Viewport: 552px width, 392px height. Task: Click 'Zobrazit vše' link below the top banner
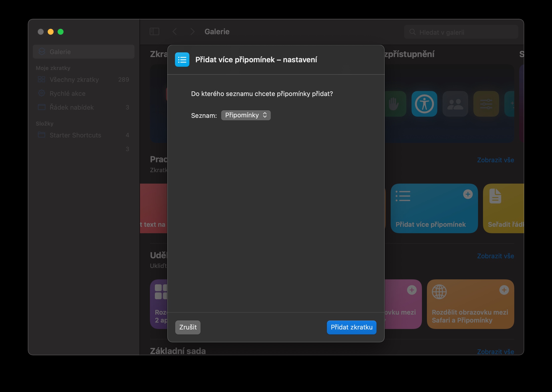point(495,160)
